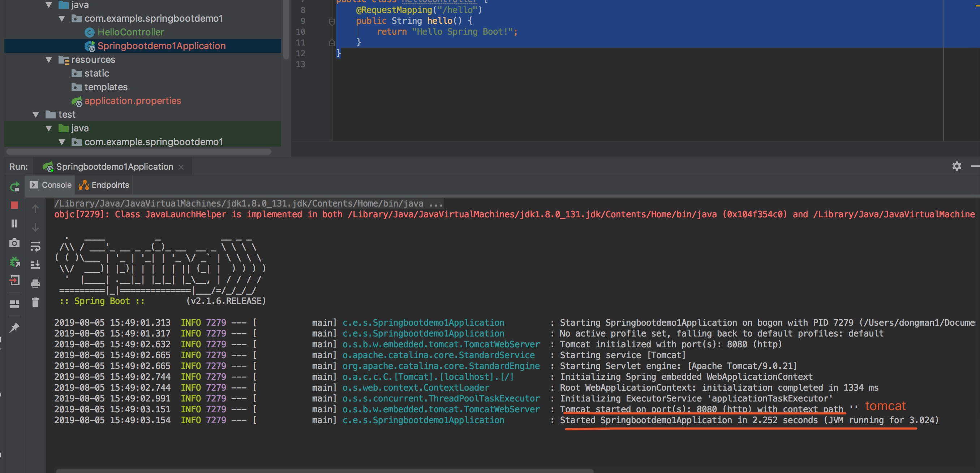
Task: Toggle scroll to end of console
Action: (x=35, y=264)
